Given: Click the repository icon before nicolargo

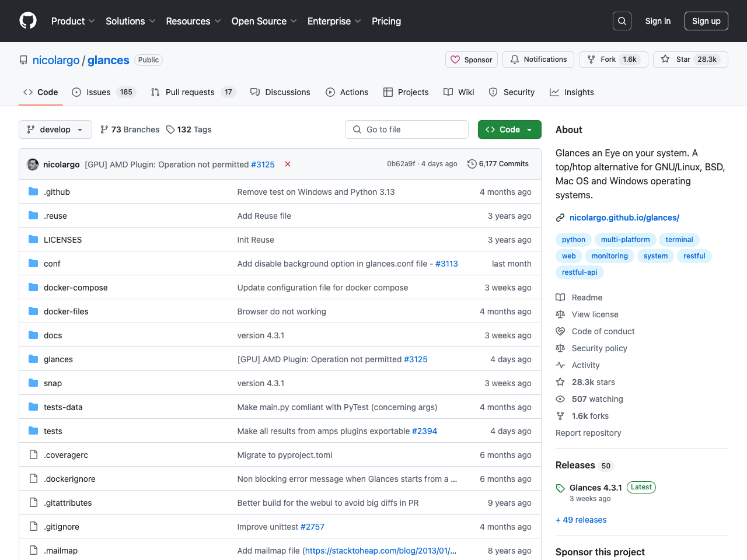Looking at the screenshot, I should [x=23, y=60].
